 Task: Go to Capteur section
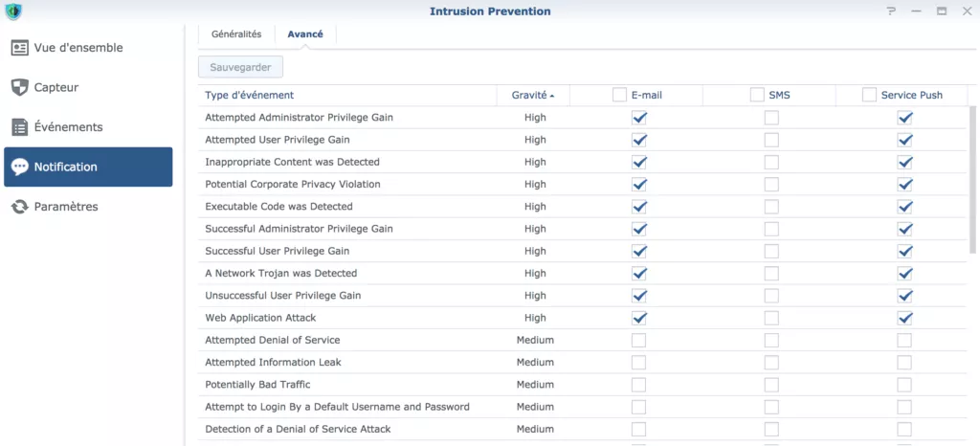[x=88, y=87]
